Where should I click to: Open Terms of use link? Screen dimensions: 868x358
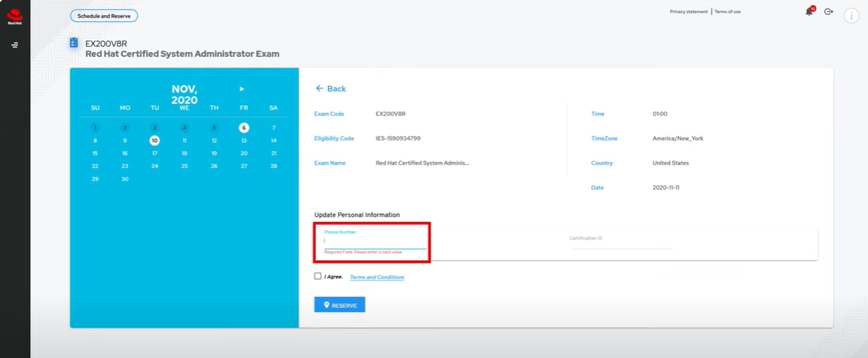point(727,11)
